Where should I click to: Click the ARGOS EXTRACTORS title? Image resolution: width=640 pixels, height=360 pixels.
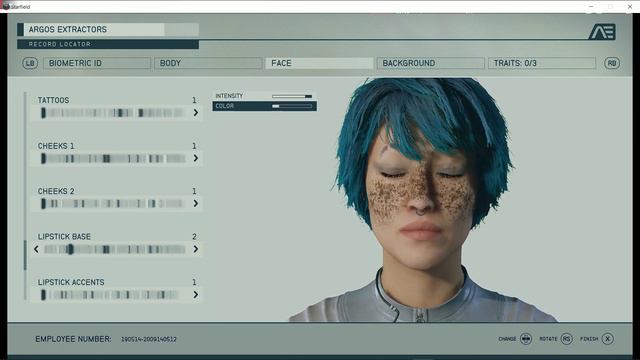click(68, 29)
